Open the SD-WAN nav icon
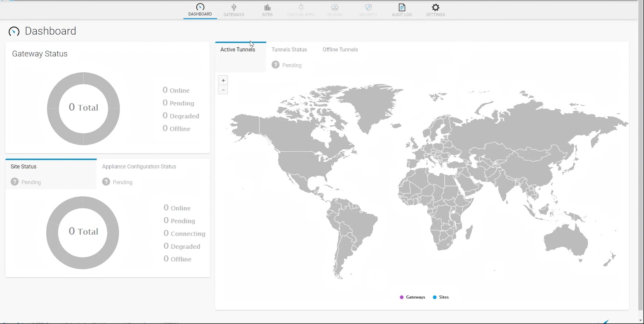This screenshot has width=644, height=324. pyautogui.click(x=335, y=7)
